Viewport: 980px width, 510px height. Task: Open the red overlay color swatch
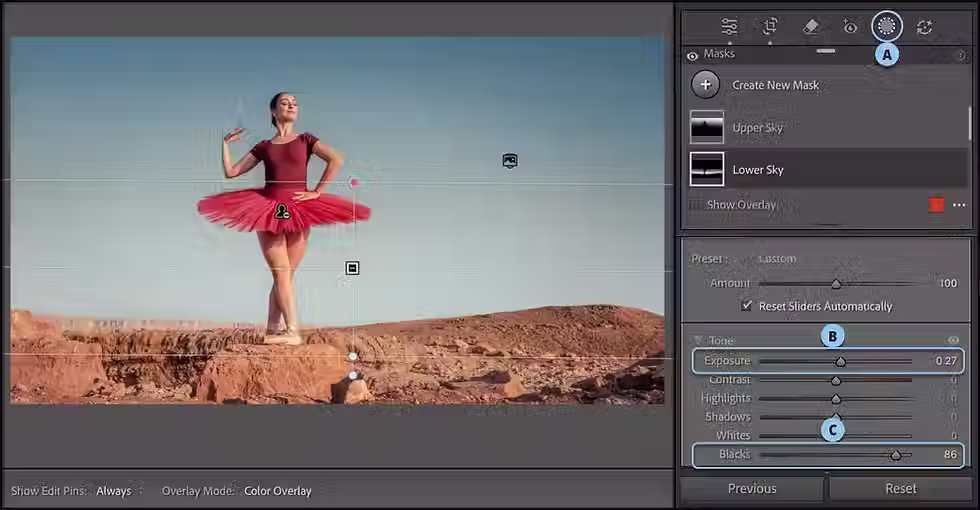936,204
